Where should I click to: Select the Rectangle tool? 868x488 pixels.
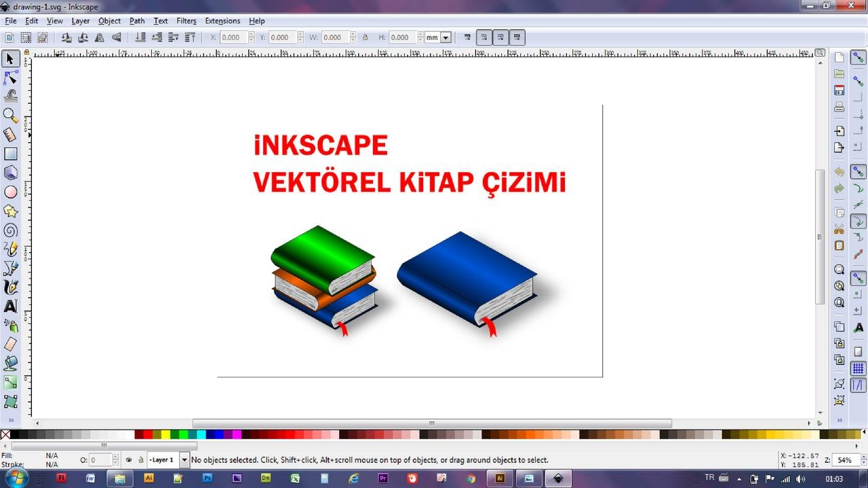(x=10, y=154)
